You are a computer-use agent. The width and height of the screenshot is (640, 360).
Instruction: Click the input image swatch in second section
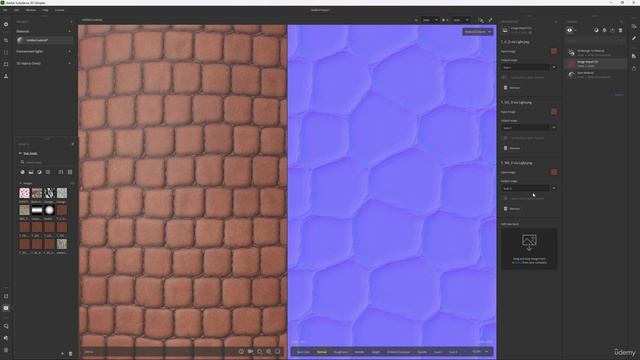[554, 111]
